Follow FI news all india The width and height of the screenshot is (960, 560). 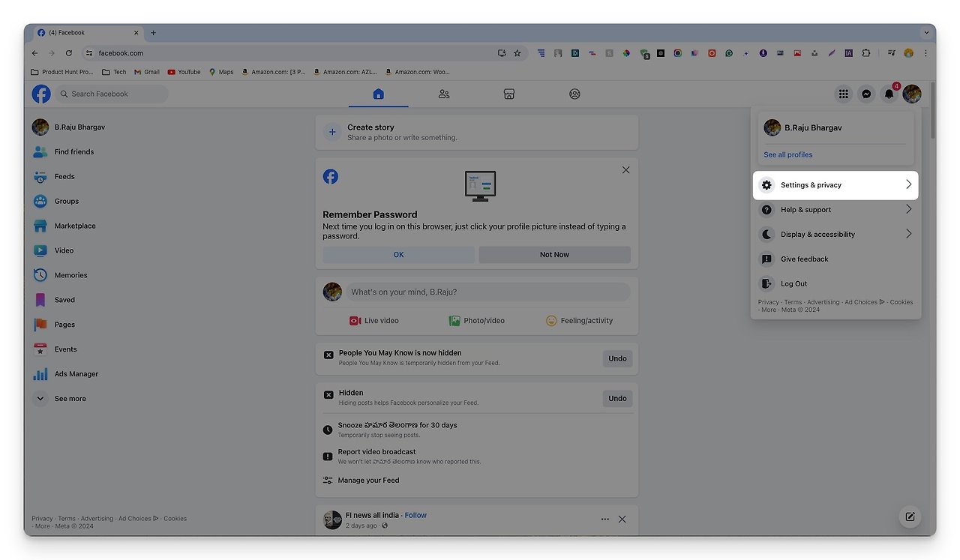415,515
